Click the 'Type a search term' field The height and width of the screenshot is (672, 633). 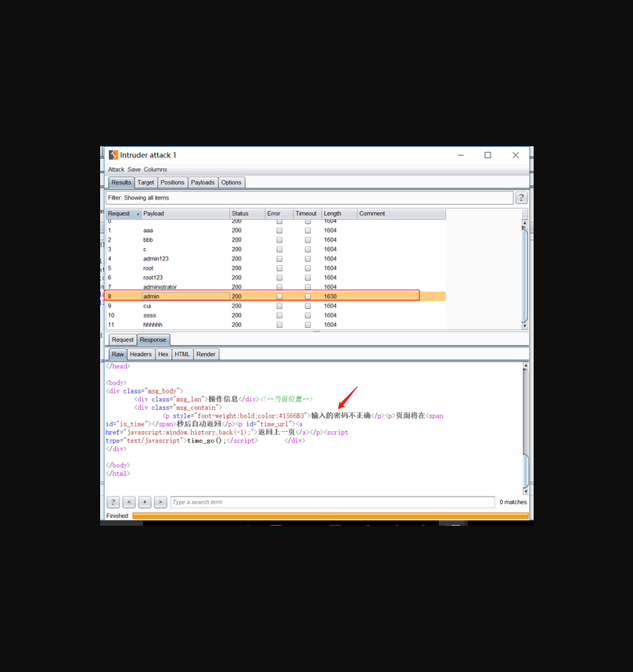coord(333,502)
